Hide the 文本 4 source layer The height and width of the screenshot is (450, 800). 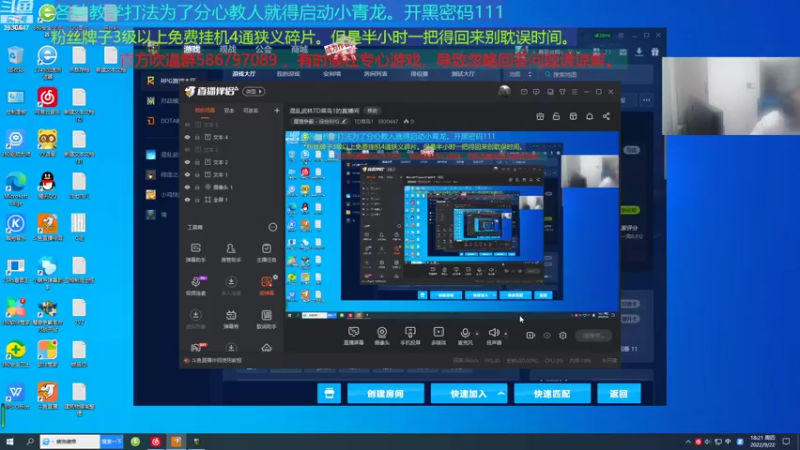[x=187, y=137]
